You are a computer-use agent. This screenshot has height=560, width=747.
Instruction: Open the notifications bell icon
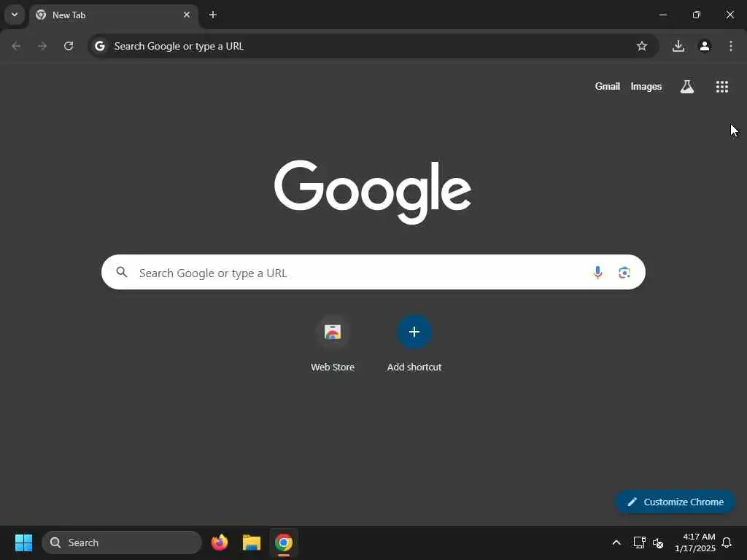click(x=727, y=542)
